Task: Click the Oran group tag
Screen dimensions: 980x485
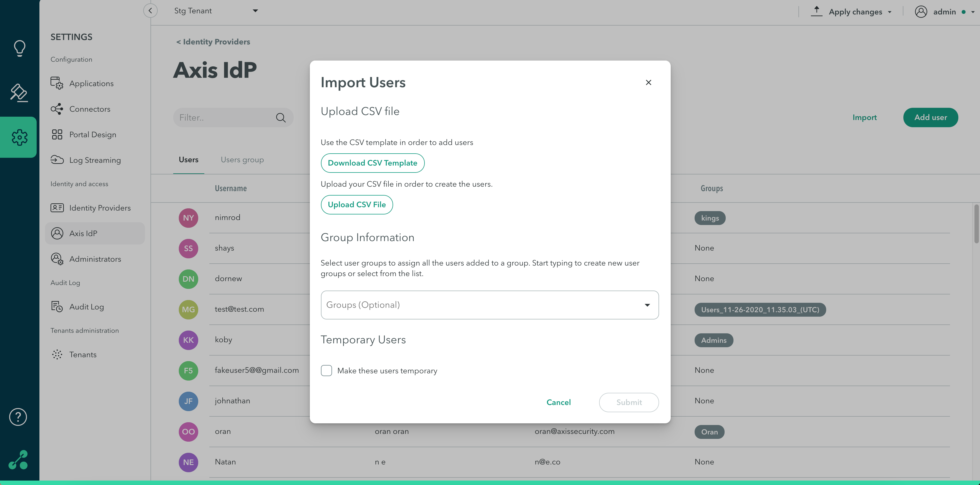Action: pos(709,432)
